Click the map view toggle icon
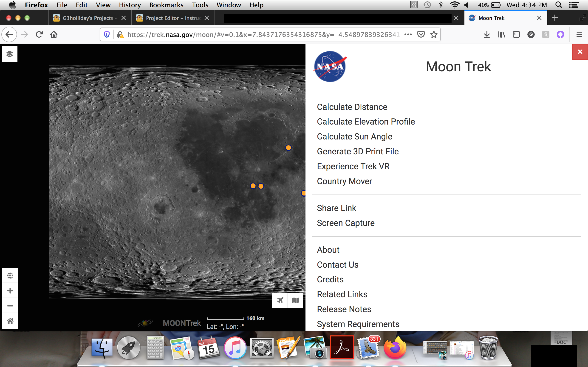The height and width of the screenshot is (367, 588). pos(295,300)
